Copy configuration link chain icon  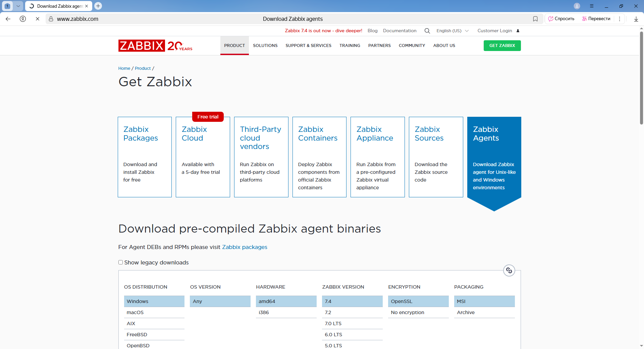[x=509, y=270]
